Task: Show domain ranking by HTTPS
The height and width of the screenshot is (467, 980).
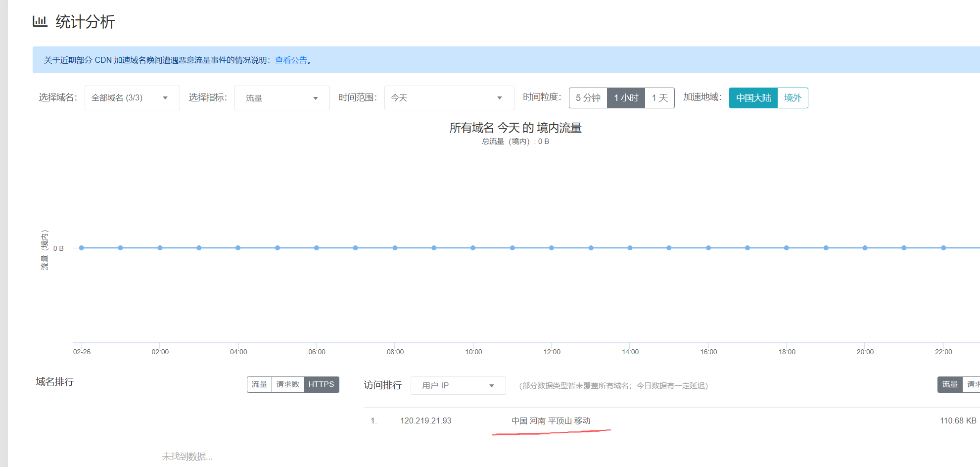Action: (x=321, y=384)
